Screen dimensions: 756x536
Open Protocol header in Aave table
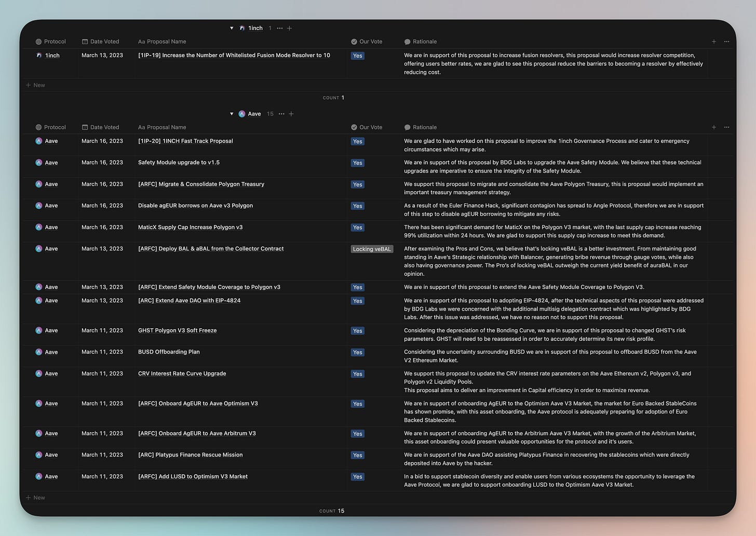tap(51, 127)
